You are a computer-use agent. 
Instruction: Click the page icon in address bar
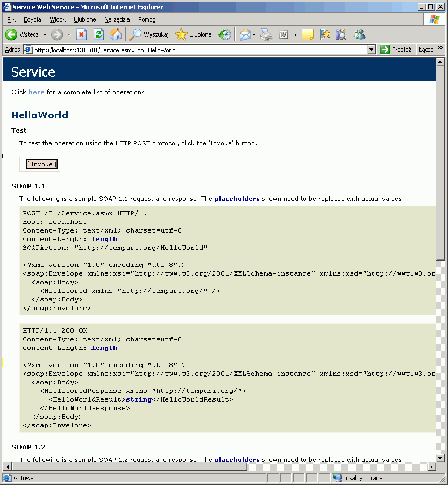(28, 50)
